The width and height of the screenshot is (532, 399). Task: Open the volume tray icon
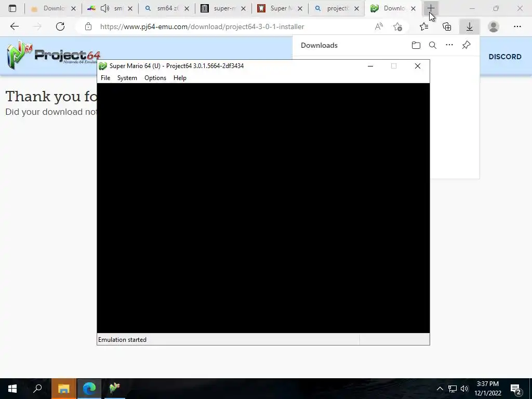pyautogui.click(x=464, y=389)
